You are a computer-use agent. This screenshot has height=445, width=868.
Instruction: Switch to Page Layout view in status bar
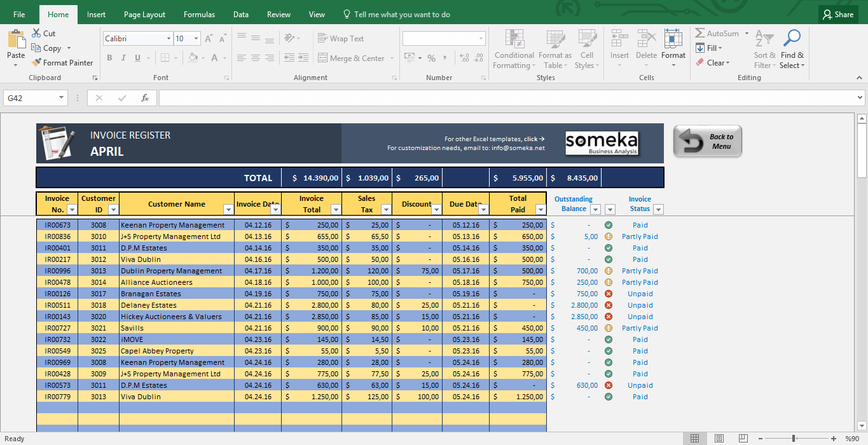719,438
